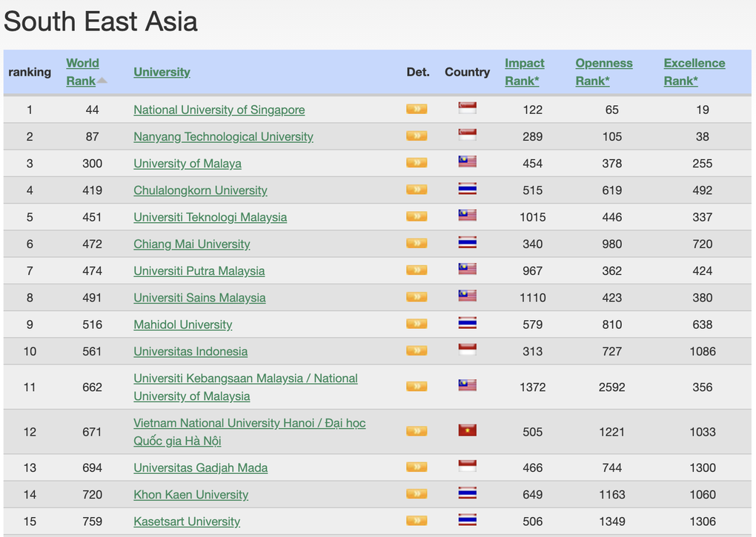Open Khon Kaen University link

(191, 495)
